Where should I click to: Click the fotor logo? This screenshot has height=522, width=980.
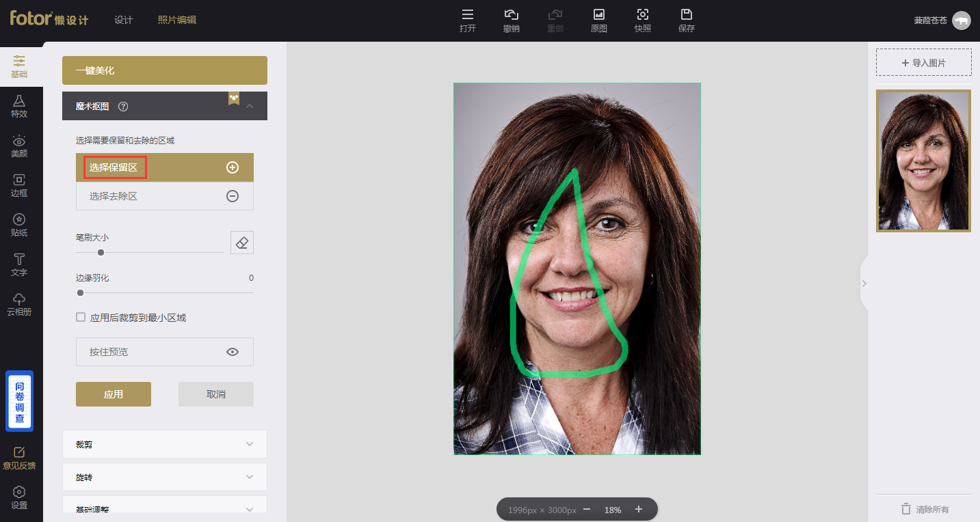49,18
